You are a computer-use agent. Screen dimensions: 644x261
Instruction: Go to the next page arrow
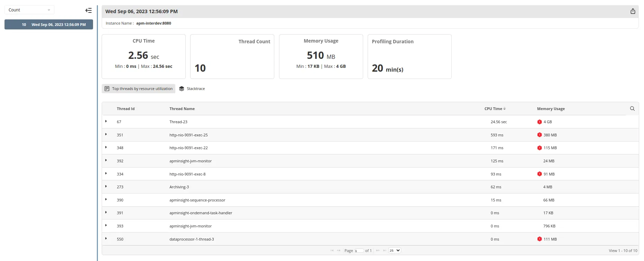pyautogui.click(x=378, y=251)
